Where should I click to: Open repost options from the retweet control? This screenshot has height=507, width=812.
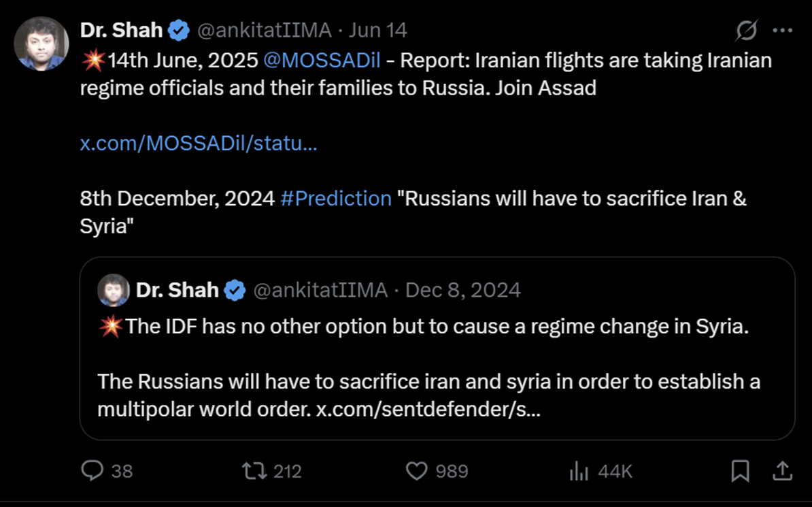[x=254, y=470]
